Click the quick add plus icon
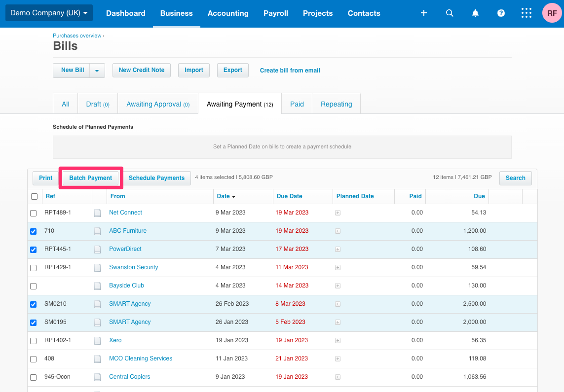 coord(423,13)
